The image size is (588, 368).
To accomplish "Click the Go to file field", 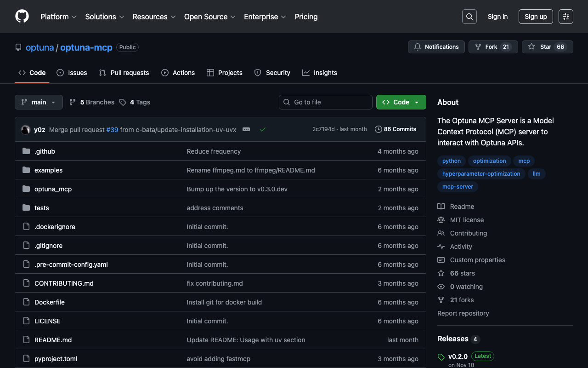I will tap(325, 102).
